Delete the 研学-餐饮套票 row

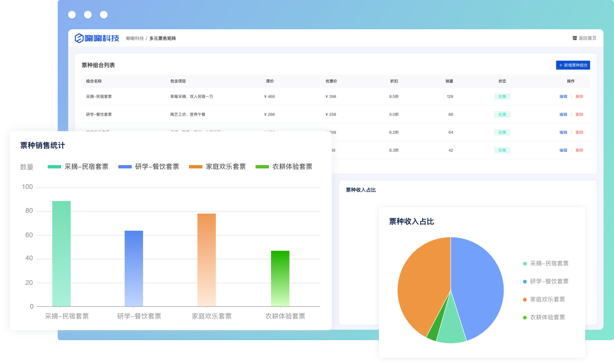pyautogui.click(x=579, y=115)
